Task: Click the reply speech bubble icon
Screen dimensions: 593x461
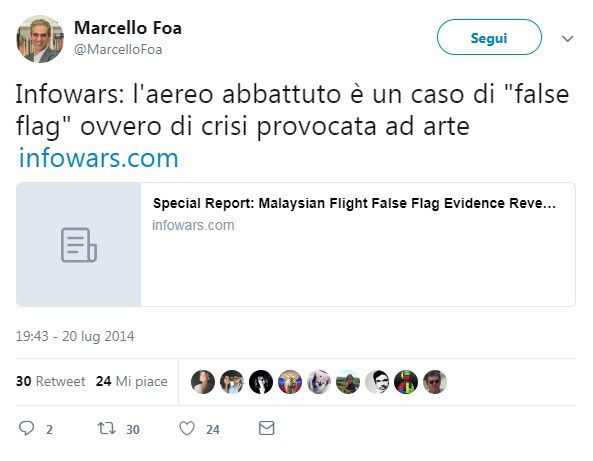Action: 26,428
